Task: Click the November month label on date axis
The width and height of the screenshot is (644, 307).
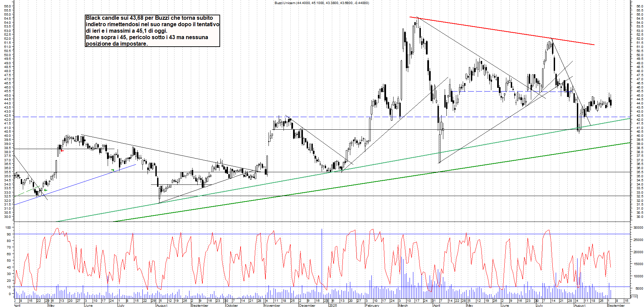Action: coord(272,305)
